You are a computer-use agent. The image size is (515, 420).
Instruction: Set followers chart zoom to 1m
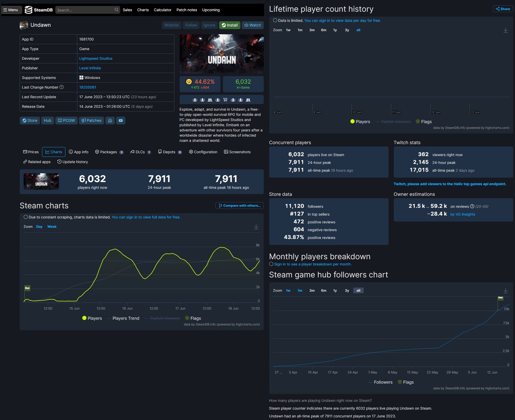click(x=300, y=290)
